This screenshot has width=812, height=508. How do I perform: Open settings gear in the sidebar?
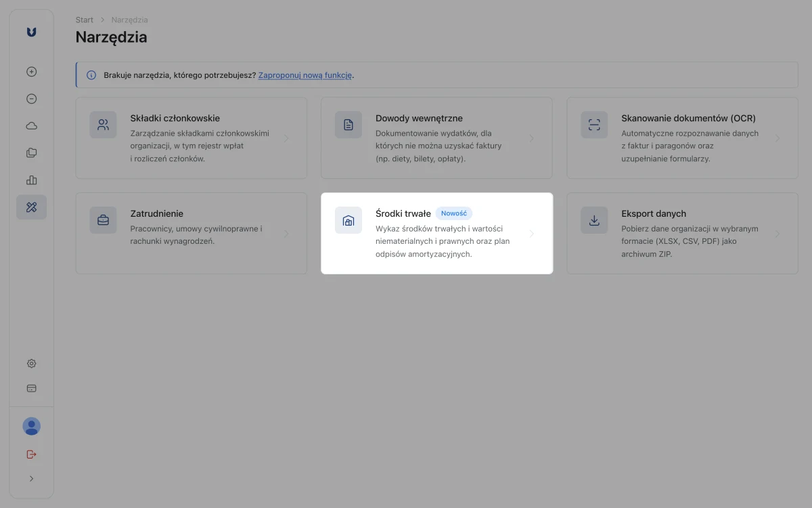tap(31, 364)
